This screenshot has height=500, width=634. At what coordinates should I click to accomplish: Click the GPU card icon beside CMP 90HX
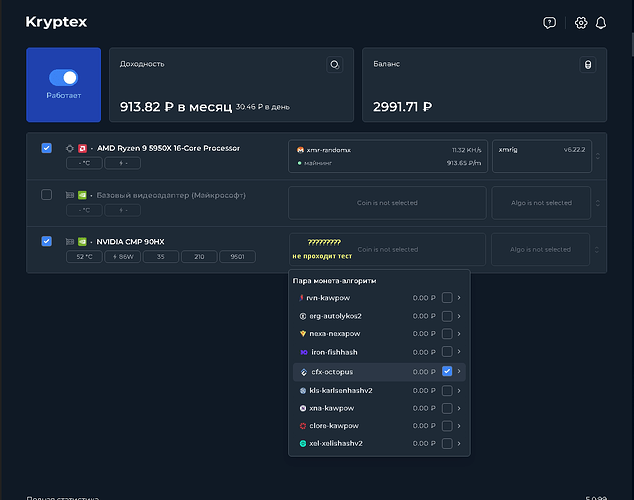tap(70, 242)
